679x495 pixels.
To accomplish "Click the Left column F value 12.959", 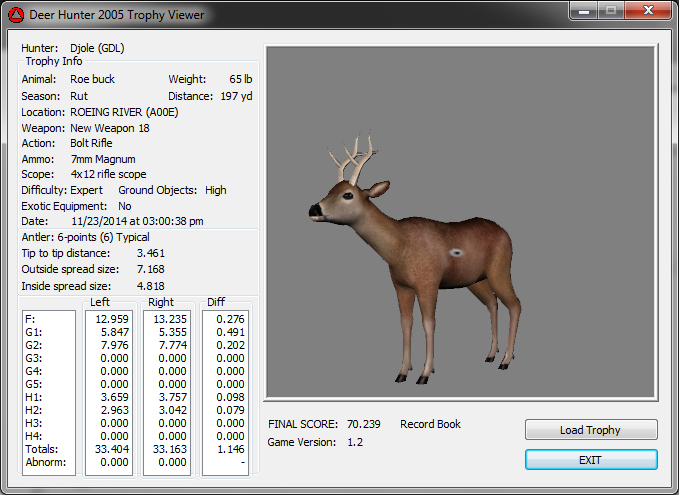I will coord(109,319).
